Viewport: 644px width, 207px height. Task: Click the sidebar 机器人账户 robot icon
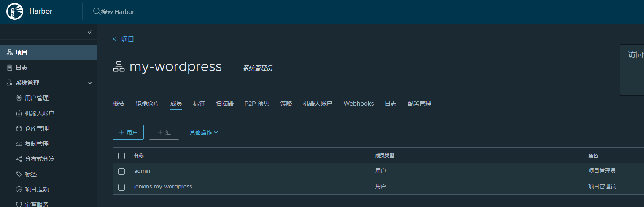[x=19, y=113]
